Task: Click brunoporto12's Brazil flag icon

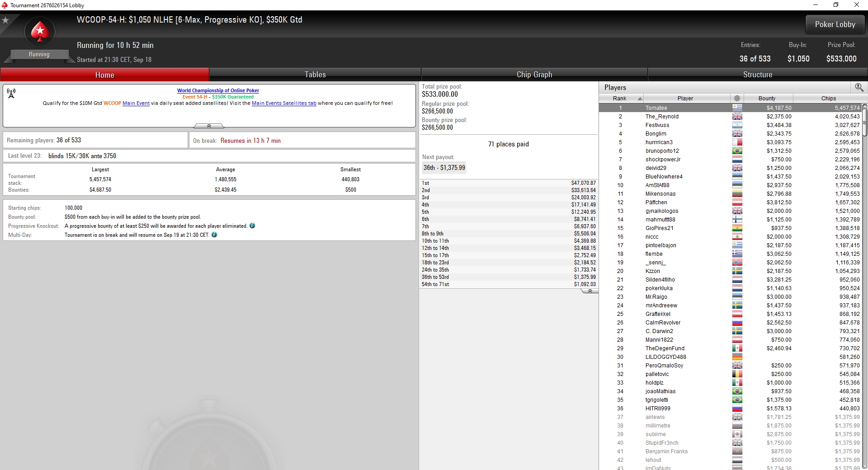Action: [x=737, y=150]
